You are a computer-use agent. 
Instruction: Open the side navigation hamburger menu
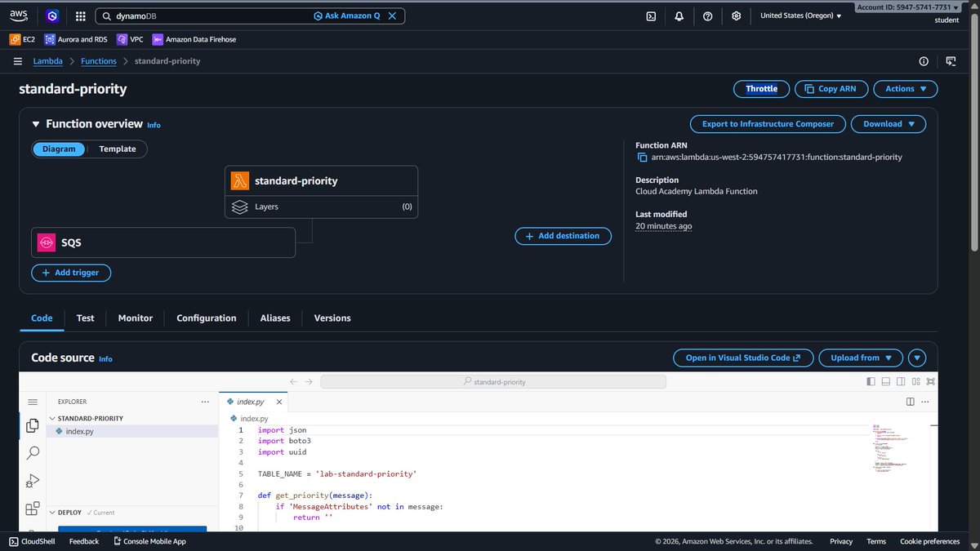click(18, 61)
